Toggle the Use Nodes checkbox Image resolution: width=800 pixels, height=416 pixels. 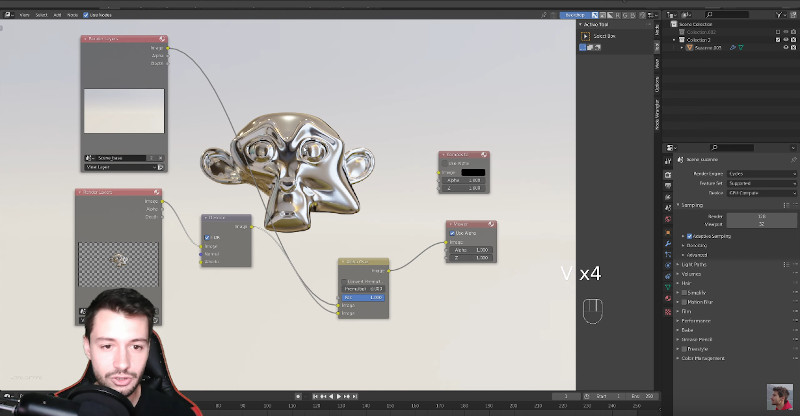[86, 15]
